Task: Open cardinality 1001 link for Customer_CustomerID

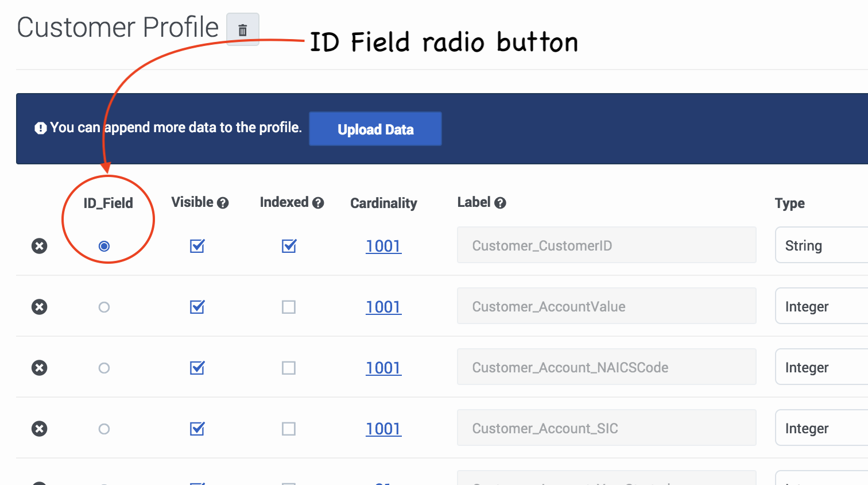Action: 383,246
